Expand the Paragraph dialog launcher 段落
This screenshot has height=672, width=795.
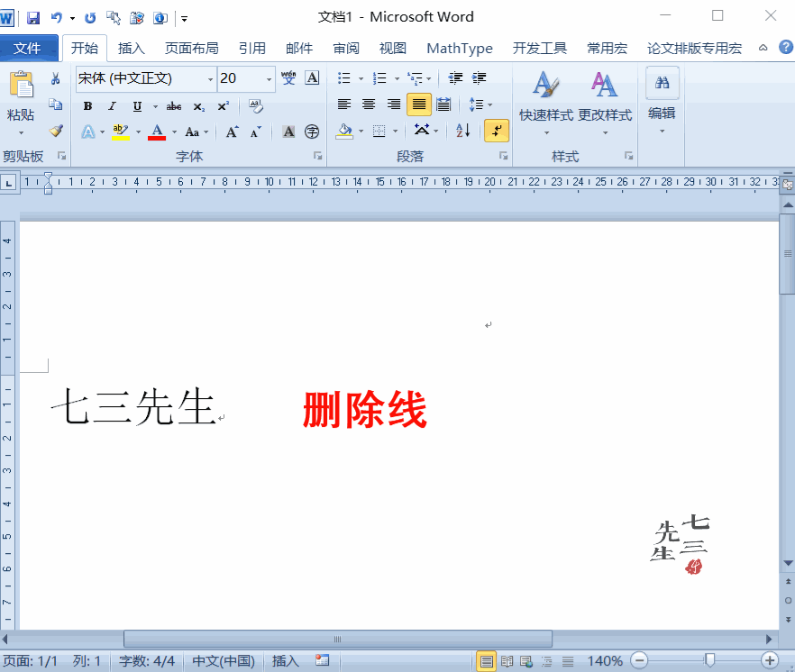(503, 156)
